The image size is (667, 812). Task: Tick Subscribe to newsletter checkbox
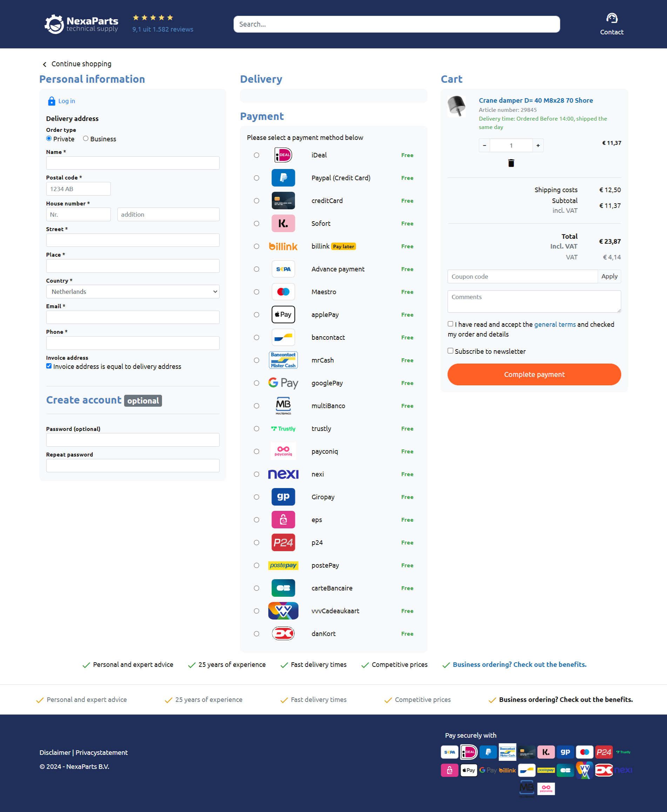click(x=450, y=351)
